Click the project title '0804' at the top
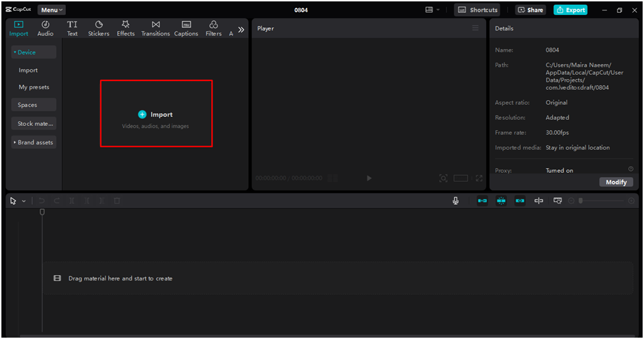This screenshot has height=339, width=644. point(301,10)
